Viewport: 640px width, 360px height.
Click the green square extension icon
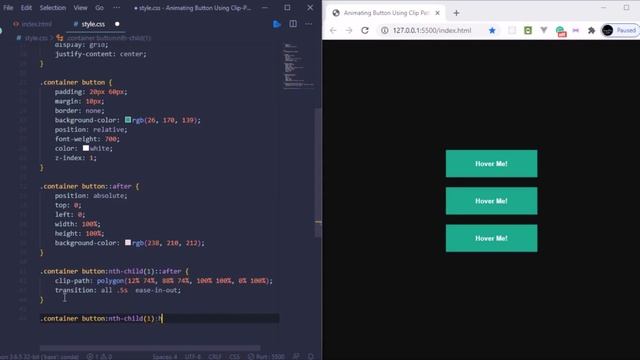click(x=528, y=30)
